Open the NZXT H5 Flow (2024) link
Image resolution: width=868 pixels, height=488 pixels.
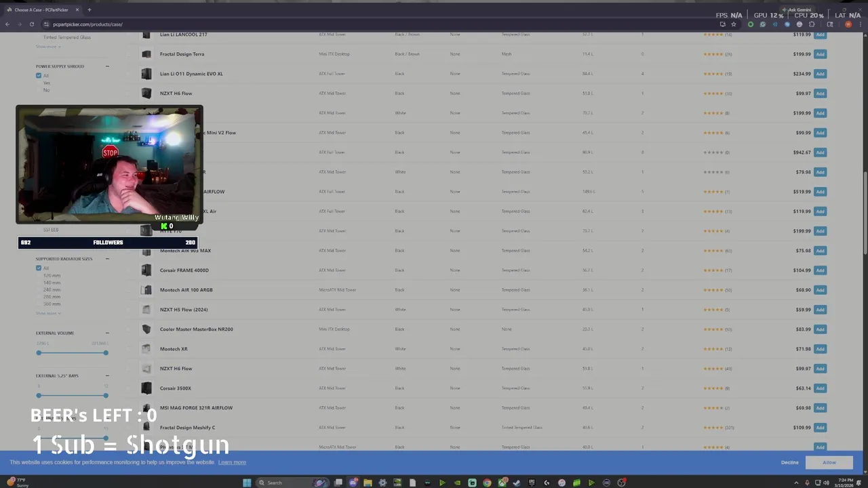[184, 310]
